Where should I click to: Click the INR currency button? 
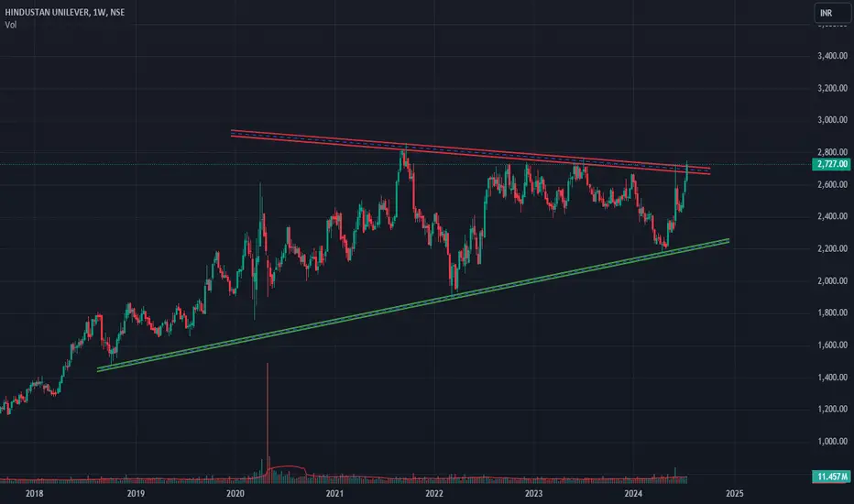click(x=832, y=13)
